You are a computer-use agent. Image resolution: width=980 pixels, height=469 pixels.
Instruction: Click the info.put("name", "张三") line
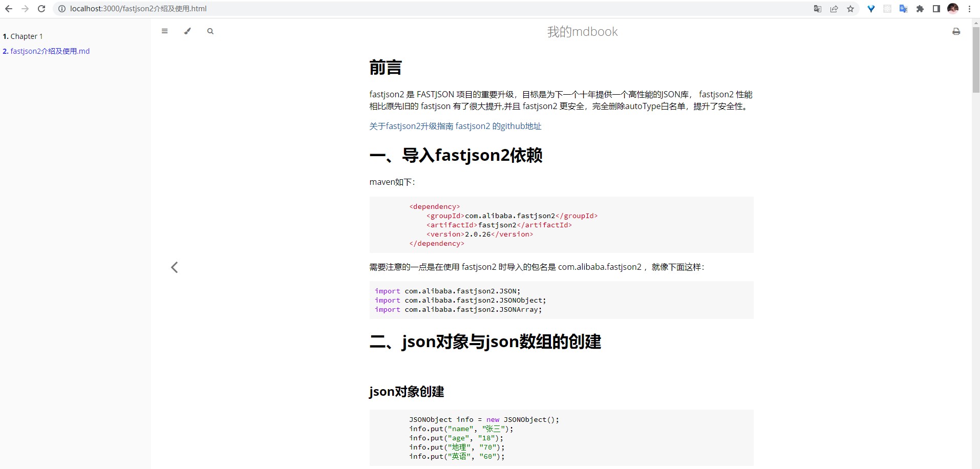click(461, 429)
